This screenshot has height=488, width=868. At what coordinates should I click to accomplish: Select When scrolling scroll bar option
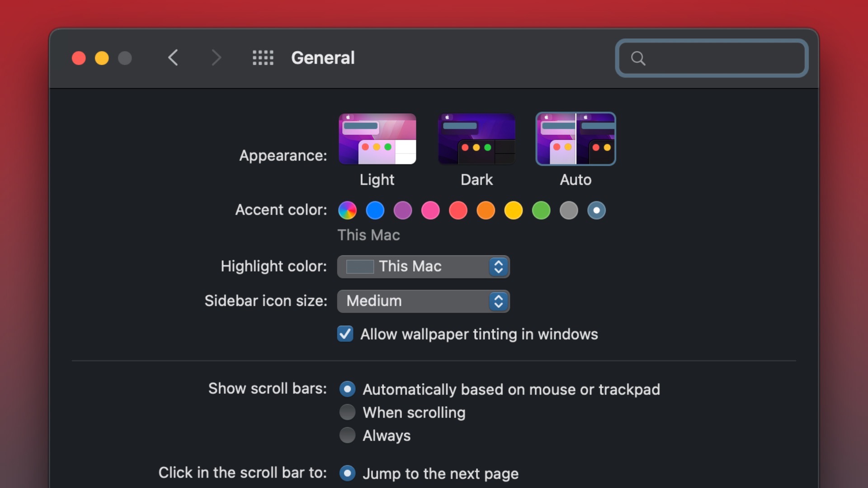[x=347, y=412]
